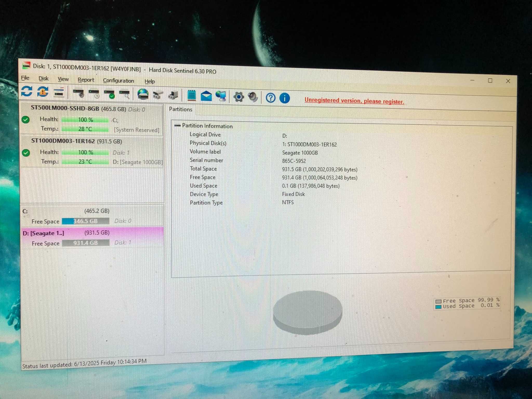Open the Disk menu
The image size is (532, 399).
[x=43, y=78]
